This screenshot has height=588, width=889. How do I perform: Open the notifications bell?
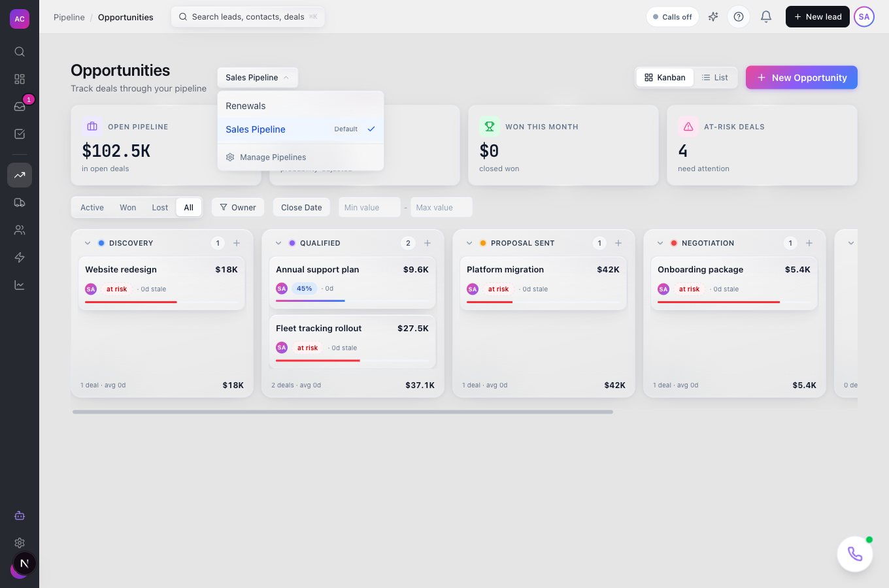(766, 17)
